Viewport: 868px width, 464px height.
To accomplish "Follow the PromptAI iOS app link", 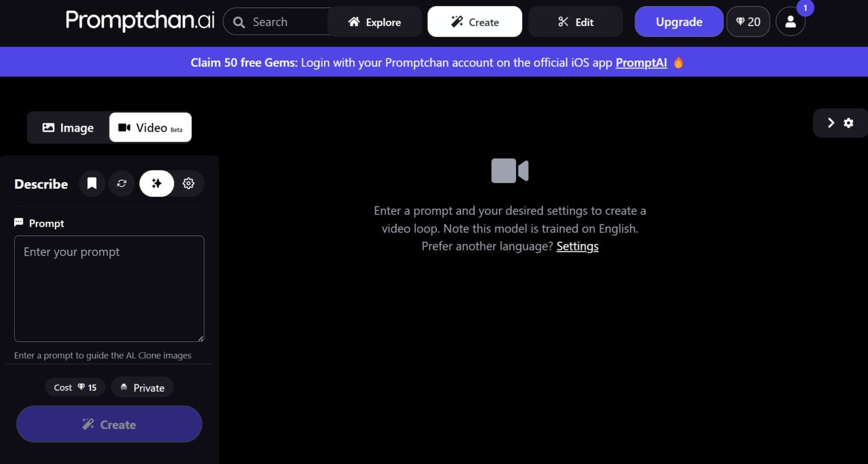I will [641, 63].
